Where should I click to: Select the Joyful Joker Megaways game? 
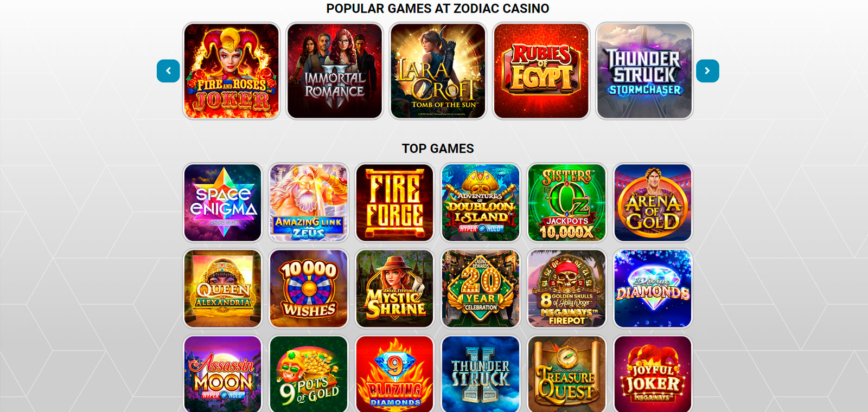(653, 374)
